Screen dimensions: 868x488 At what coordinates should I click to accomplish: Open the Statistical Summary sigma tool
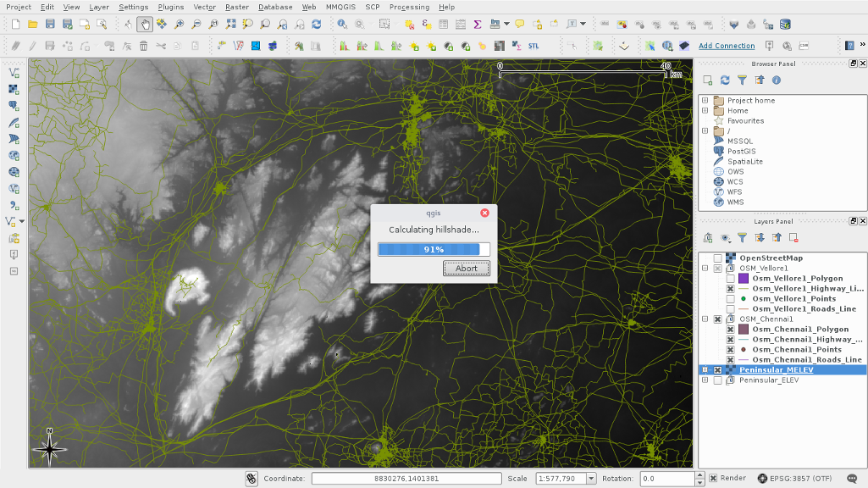(478, 25)
